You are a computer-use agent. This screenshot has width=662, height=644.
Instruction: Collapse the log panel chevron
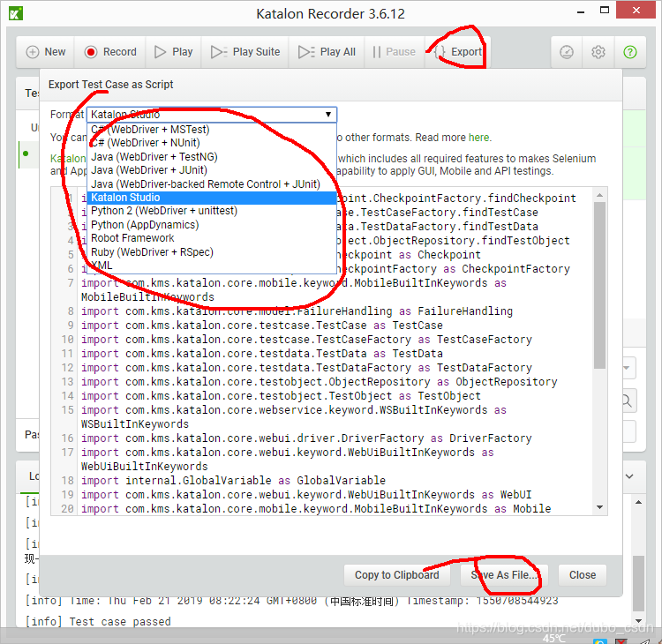(629, 476)
